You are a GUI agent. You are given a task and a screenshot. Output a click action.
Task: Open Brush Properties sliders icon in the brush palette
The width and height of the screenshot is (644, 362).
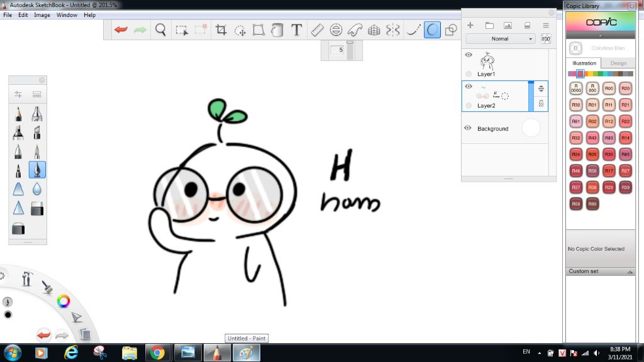click(x=18, y=94)
